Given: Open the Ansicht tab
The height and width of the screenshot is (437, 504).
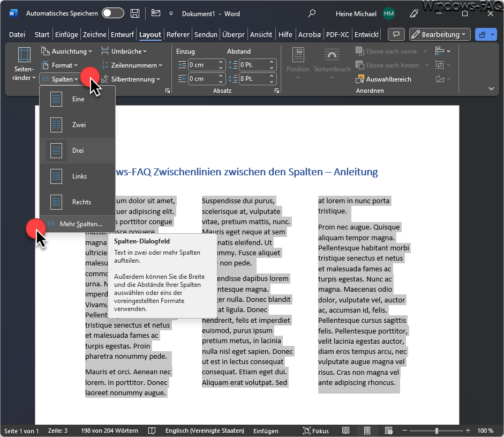Looking at the screenshot, I should (261, 34).
